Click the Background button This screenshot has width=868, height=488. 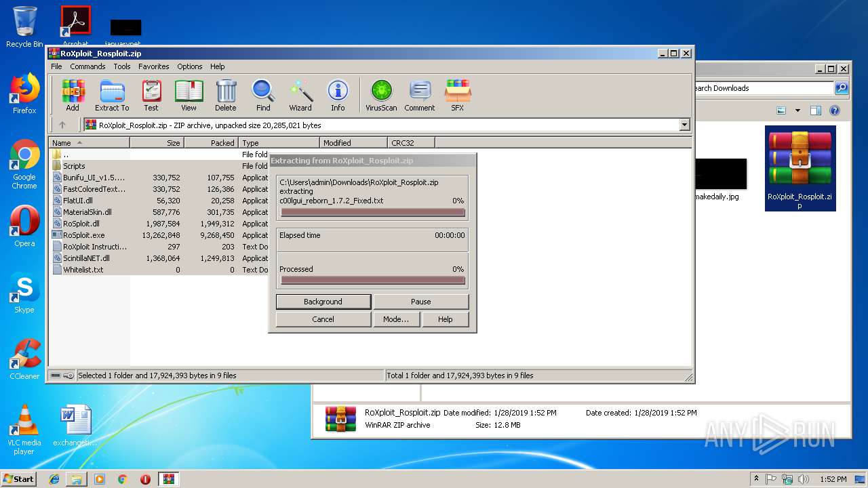(x=323, y=302)
